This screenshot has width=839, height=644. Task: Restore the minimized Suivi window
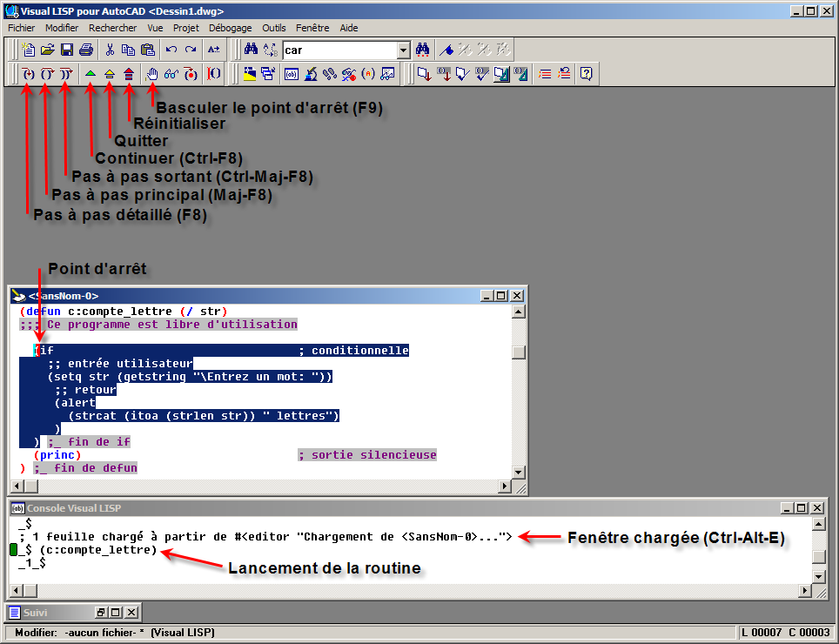click(x=100, y=613)
